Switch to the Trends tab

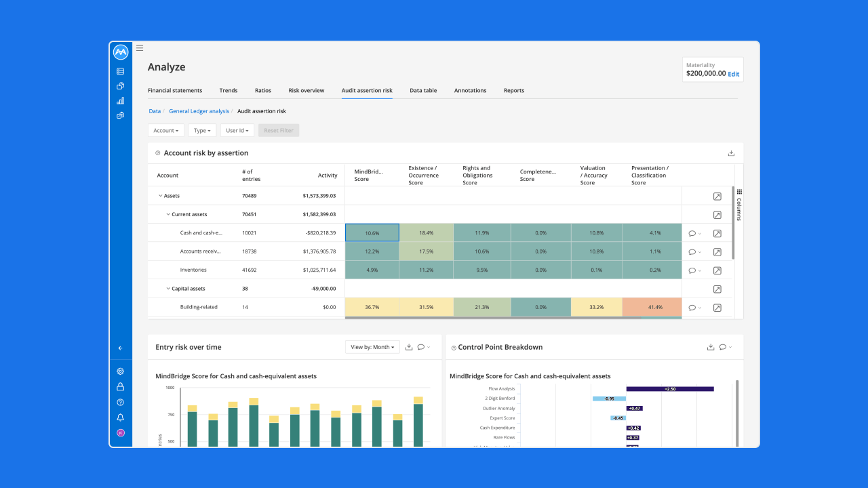tap(229, 91)
